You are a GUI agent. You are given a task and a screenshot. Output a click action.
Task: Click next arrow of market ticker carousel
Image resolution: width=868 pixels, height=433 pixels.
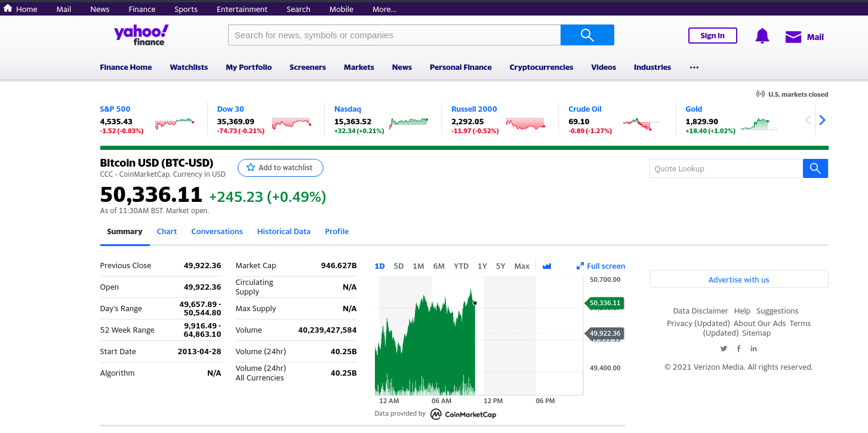[x=822, y=120]
